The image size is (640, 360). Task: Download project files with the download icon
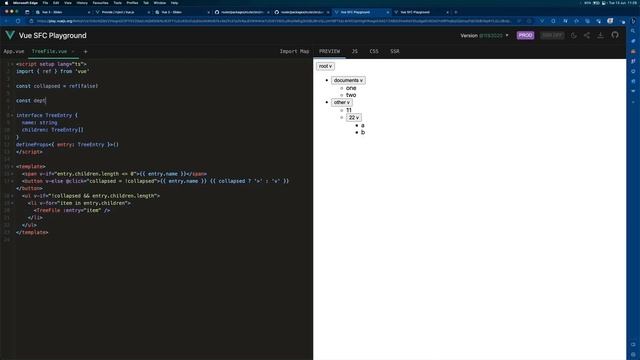600,36
